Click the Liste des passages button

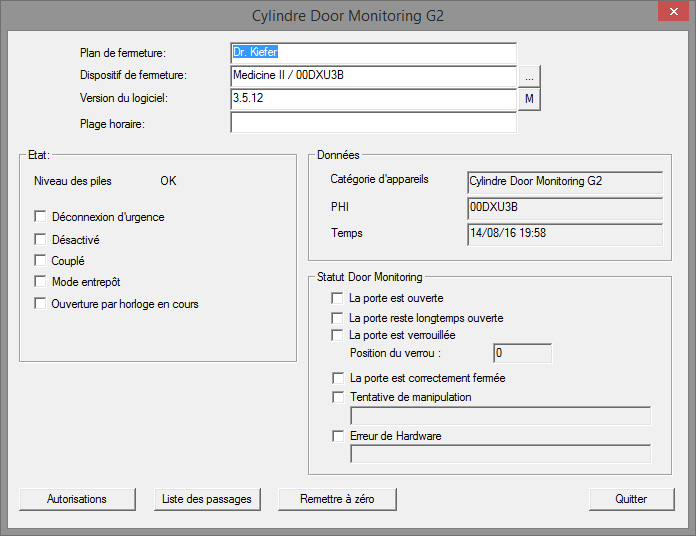point(207,499)
